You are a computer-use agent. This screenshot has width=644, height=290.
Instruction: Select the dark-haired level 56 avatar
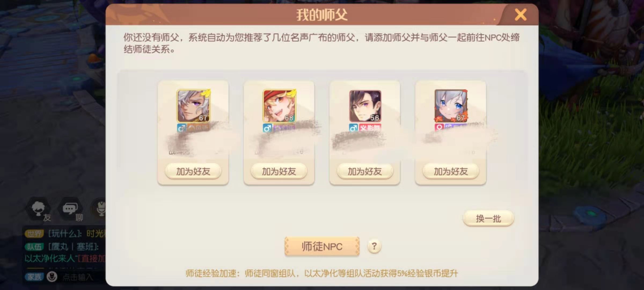[x=365, y=106]
